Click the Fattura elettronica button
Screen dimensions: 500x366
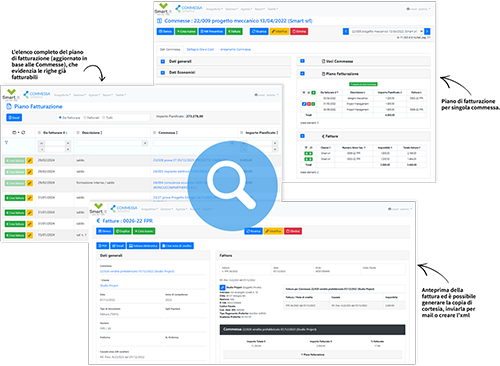(143, 246)
